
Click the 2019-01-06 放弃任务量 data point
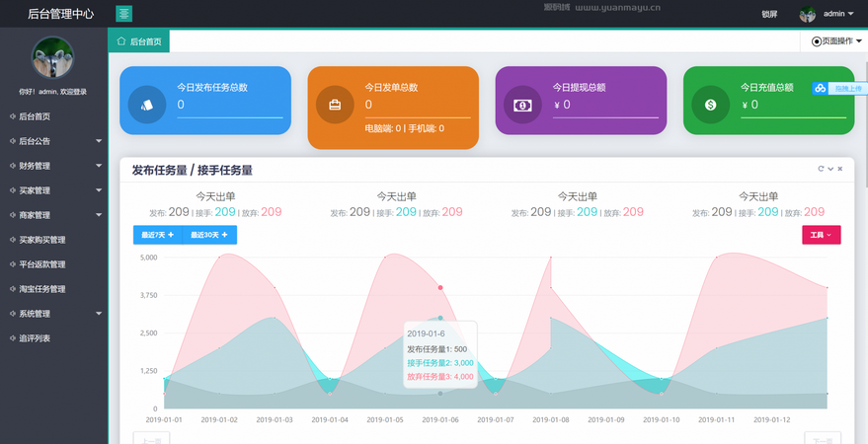click(440, 287)
